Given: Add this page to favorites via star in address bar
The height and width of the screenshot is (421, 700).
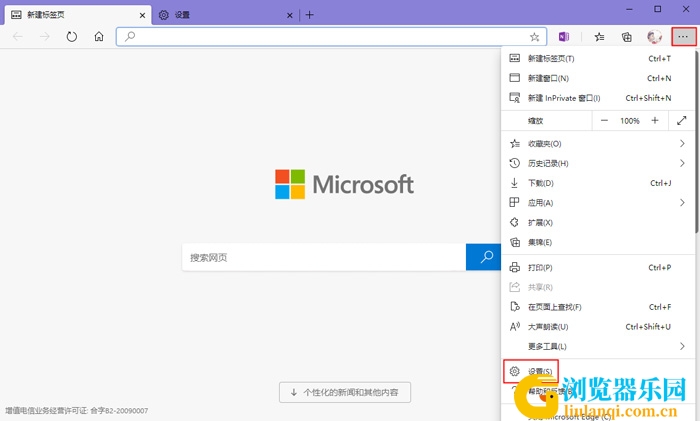Looking at the screenshot, I should click(x=534, y=37).
